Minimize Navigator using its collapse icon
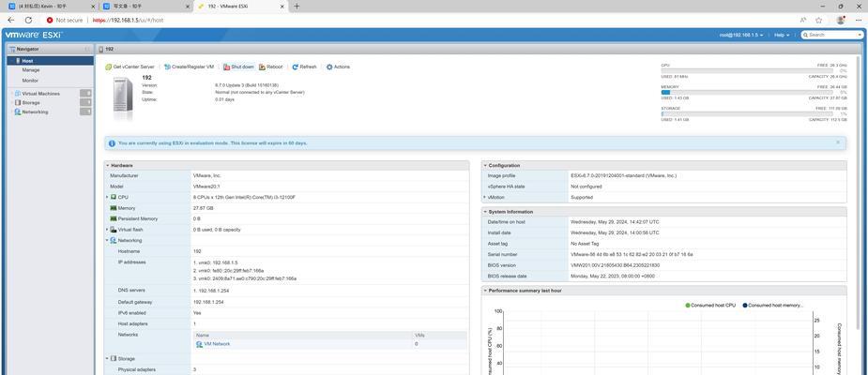Viewport: 868px width, 375px height. [x=87, y=50]
